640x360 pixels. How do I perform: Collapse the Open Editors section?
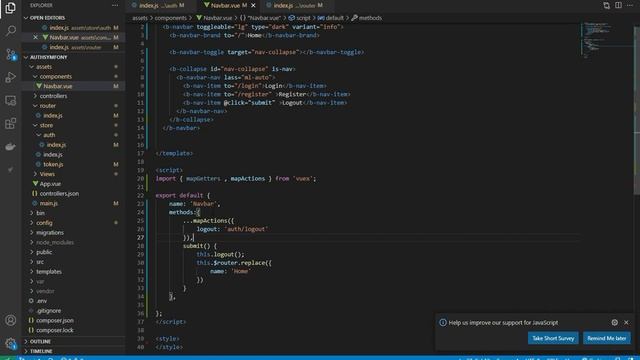[x=26, y=18]
